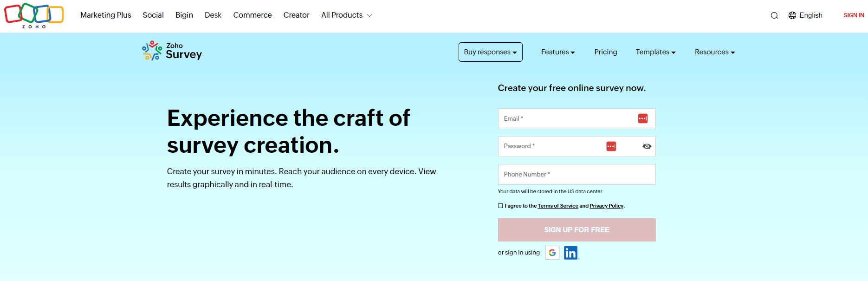Viewport: 868px width, 281px height.
Task: Click the globe language icon
Action: pos(792,15)
